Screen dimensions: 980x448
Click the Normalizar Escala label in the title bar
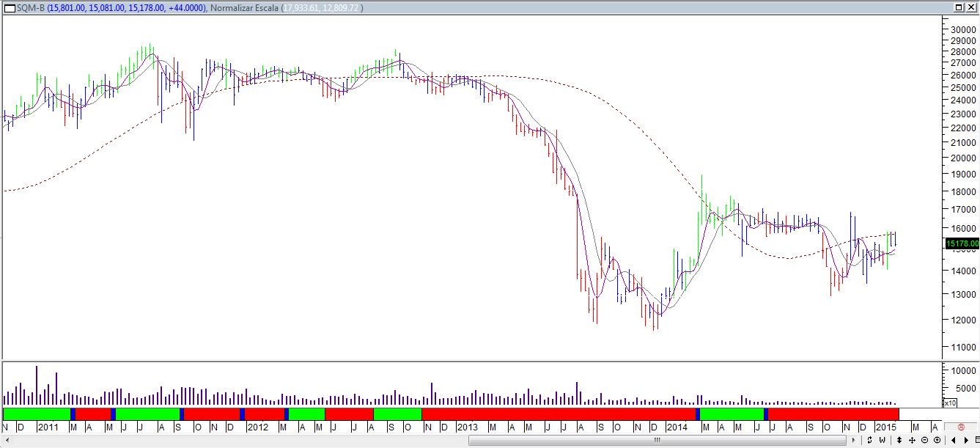(x=243, y=7)
